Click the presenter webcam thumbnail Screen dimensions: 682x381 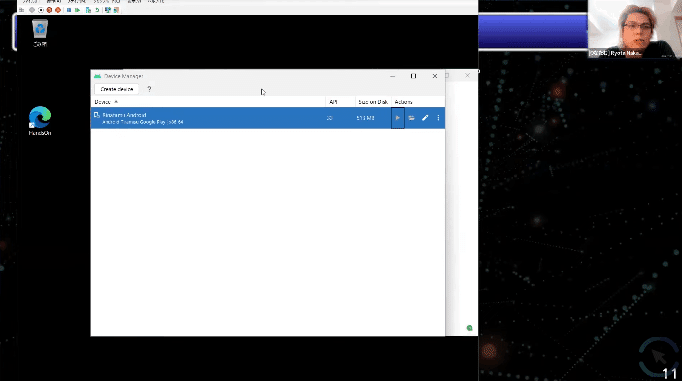click(x=635, y=29)
